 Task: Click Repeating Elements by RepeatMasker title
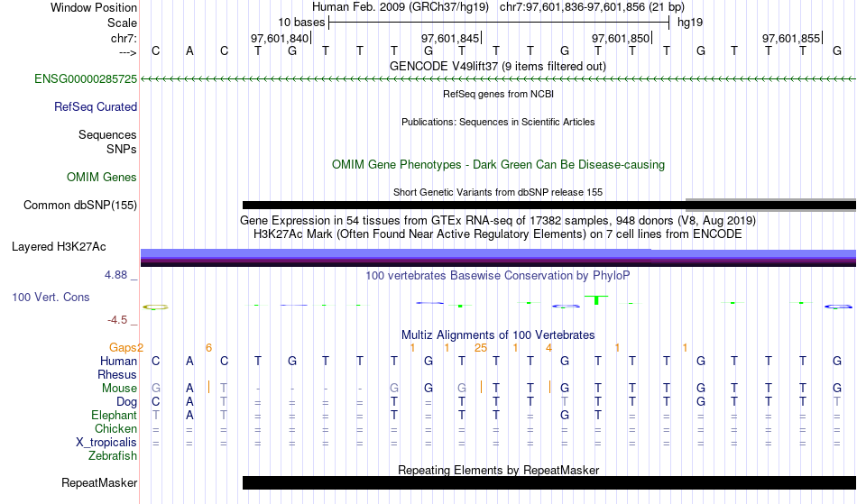[x=499, y=470]
